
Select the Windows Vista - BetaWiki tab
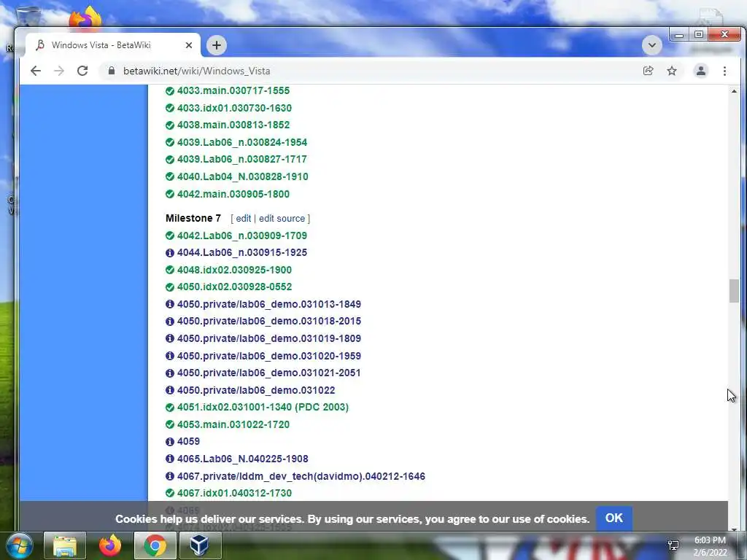(113, 45)
